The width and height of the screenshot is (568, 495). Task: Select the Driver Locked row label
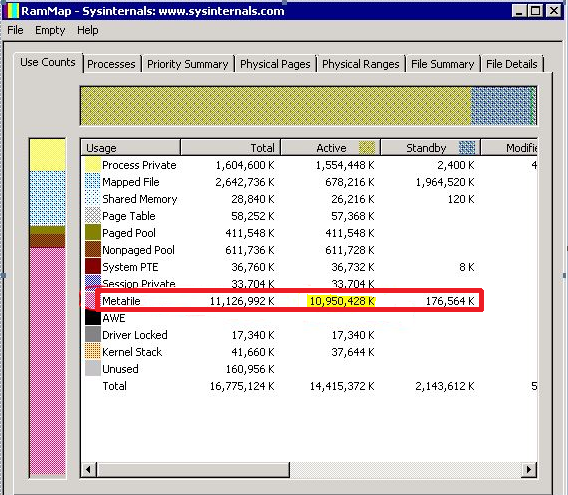click(135, 335)
